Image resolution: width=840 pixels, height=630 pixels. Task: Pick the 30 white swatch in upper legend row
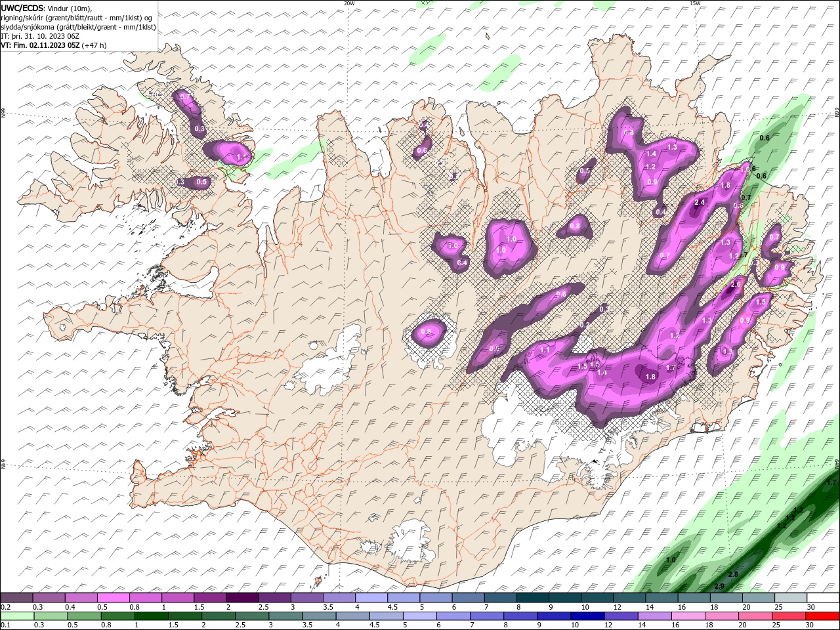point(823,598)
